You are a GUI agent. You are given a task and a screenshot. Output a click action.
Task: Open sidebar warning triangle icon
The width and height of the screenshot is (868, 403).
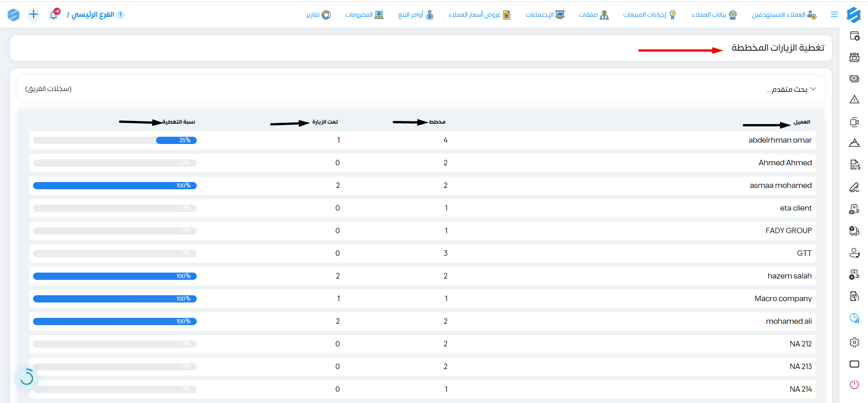[x=854, y=100]
